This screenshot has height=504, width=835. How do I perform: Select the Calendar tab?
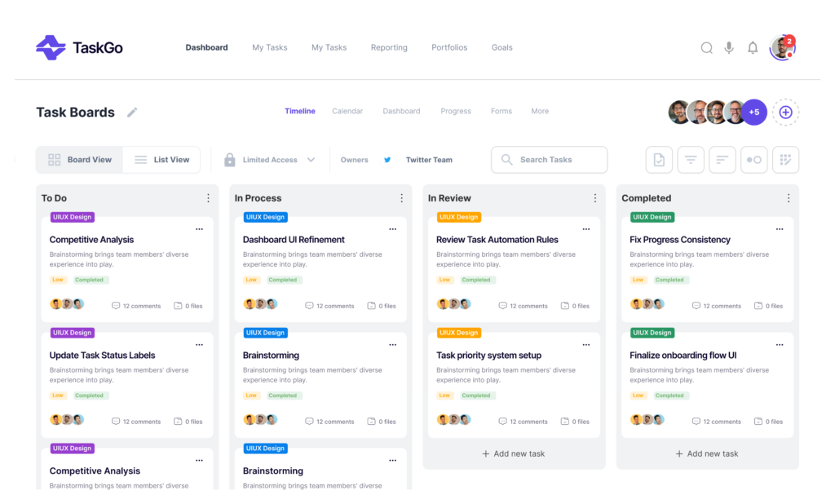pos(347,111)
